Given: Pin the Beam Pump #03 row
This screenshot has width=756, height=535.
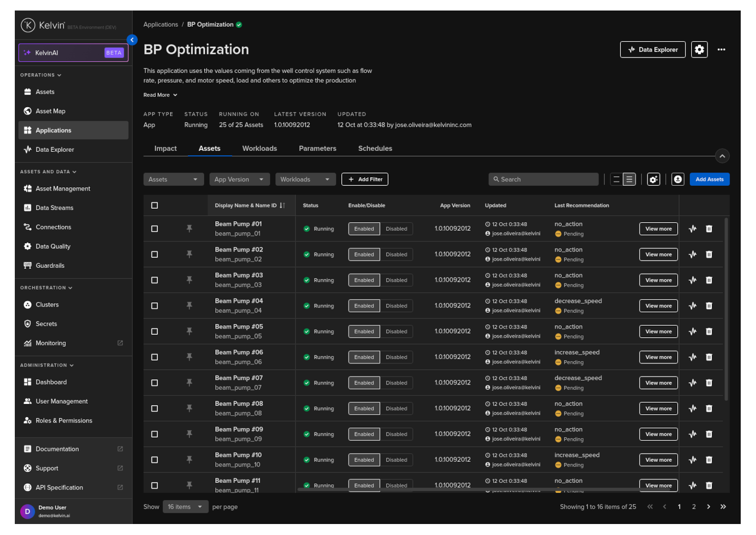Looking at the screenshot, I should 189,280.
